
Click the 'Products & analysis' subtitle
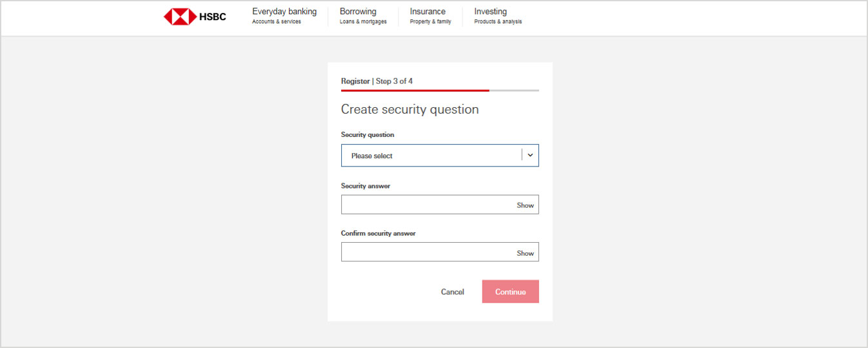[498, 22]
